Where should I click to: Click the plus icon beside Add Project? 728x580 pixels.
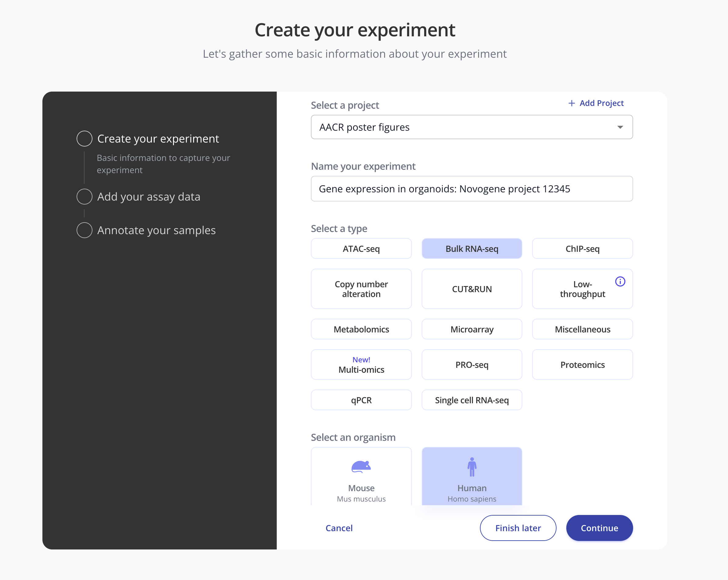pyautogui.click(x=571, y=103)
